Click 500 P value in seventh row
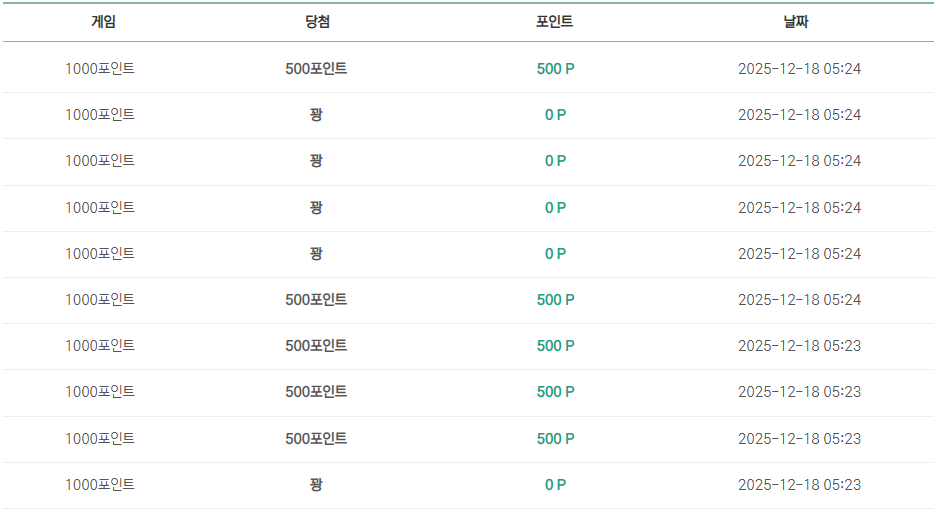The height and width of the screenshot is (519, 936). pyautogui.click(x=555, y=346)
